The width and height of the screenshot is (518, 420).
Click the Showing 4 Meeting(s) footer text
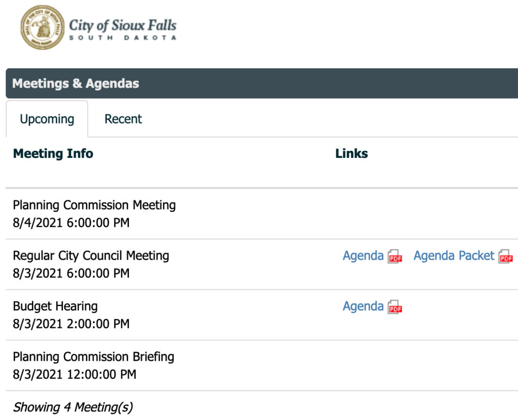point(73,407)
